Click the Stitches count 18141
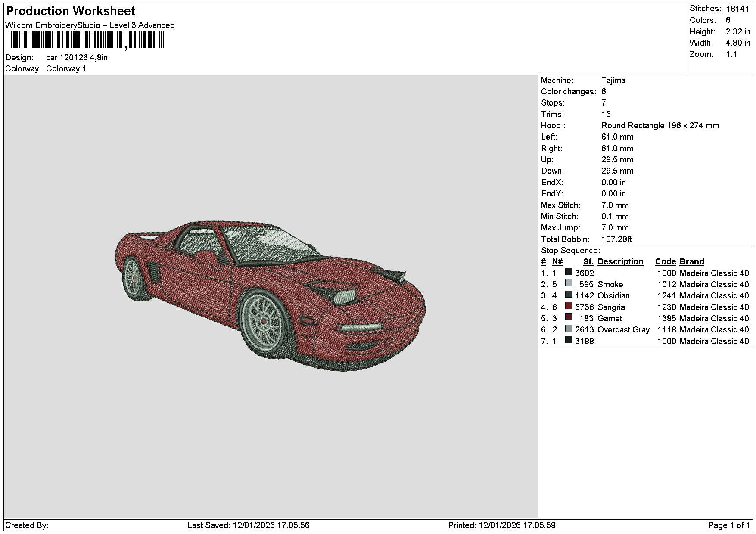 coord(737,9)
